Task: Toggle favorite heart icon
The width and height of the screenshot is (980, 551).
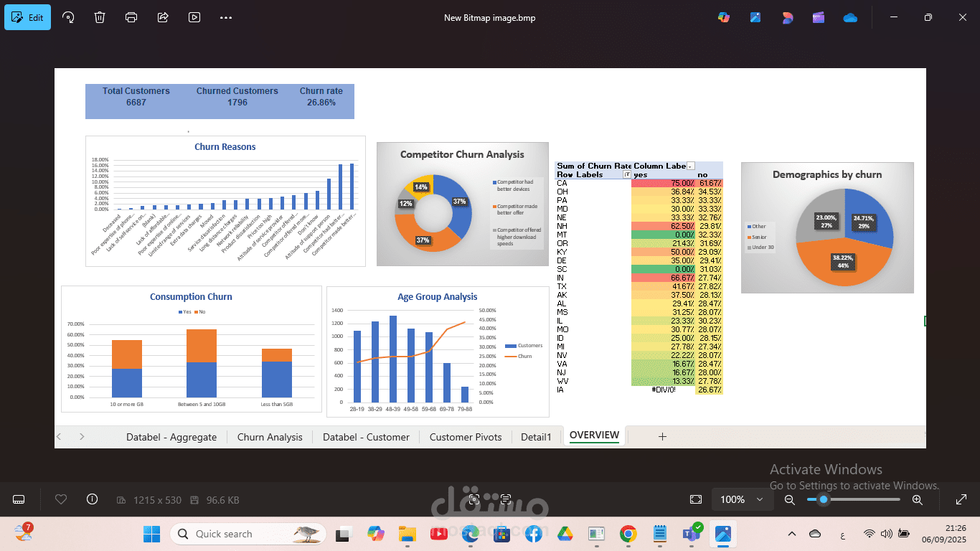Action: (x=61, y=499)
